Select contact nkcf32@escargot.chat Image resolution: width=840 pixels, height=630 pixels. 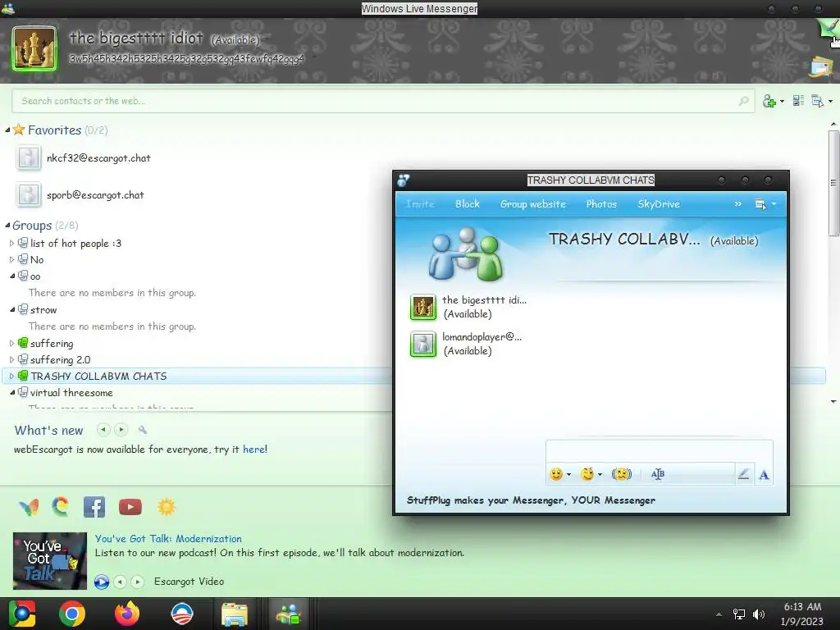click(98, 158)
